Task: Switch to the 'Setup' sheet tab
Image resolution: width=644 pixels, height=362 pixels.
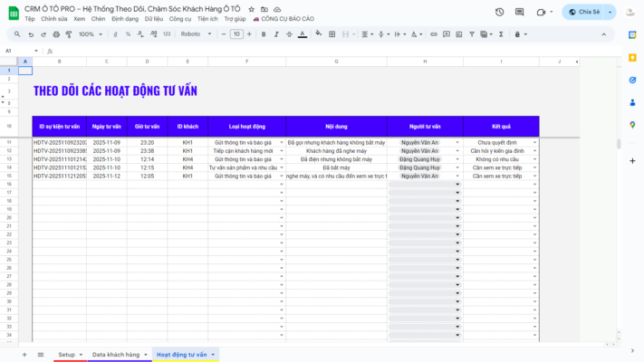Action: pos(66,354)
